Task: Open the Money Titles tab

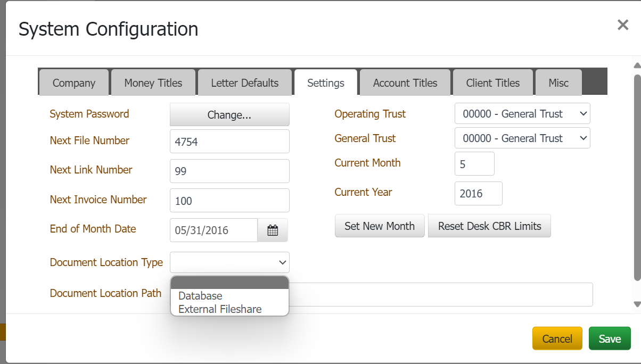Action: (x=153, y=83)
